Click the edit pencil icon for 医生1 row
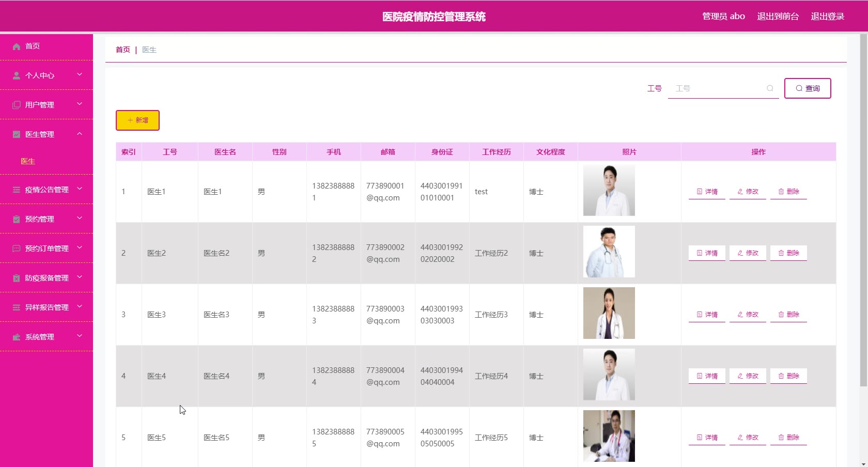Image resolution: width=868 pixels, height=467 pixels. (740, 192)
